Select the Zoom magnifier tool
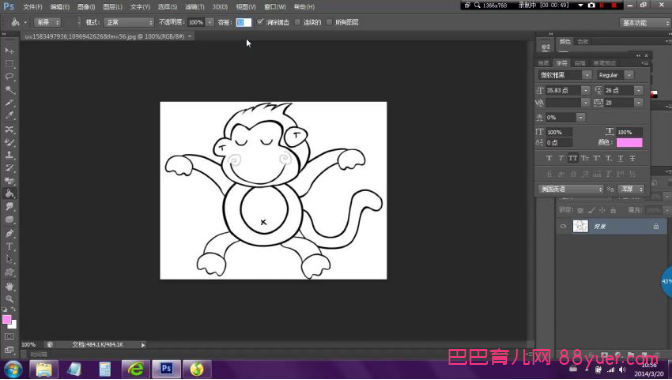The width and height of the screenshot is (672, 380). pyautogui.click(x=9, y=299)
